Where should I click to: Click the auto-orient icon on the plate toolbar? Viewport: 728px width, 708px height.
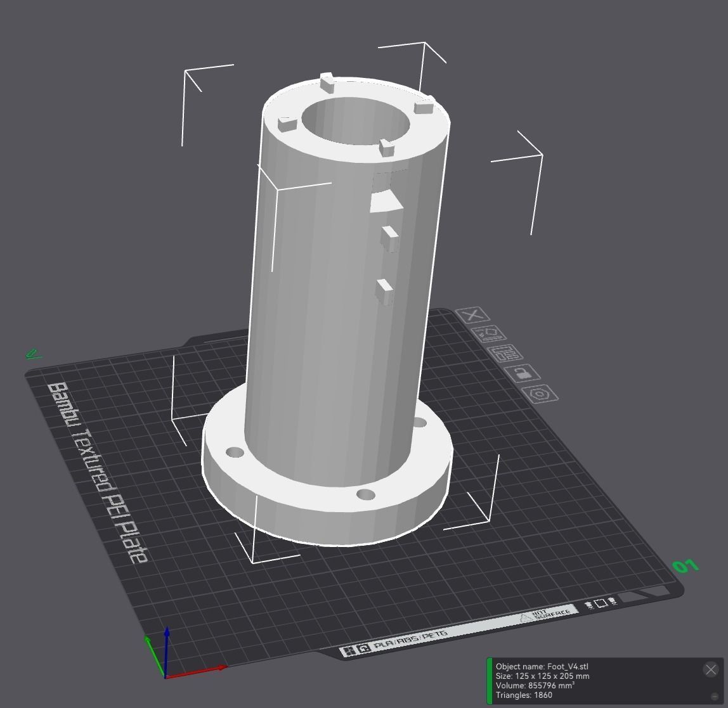(488, 333)
